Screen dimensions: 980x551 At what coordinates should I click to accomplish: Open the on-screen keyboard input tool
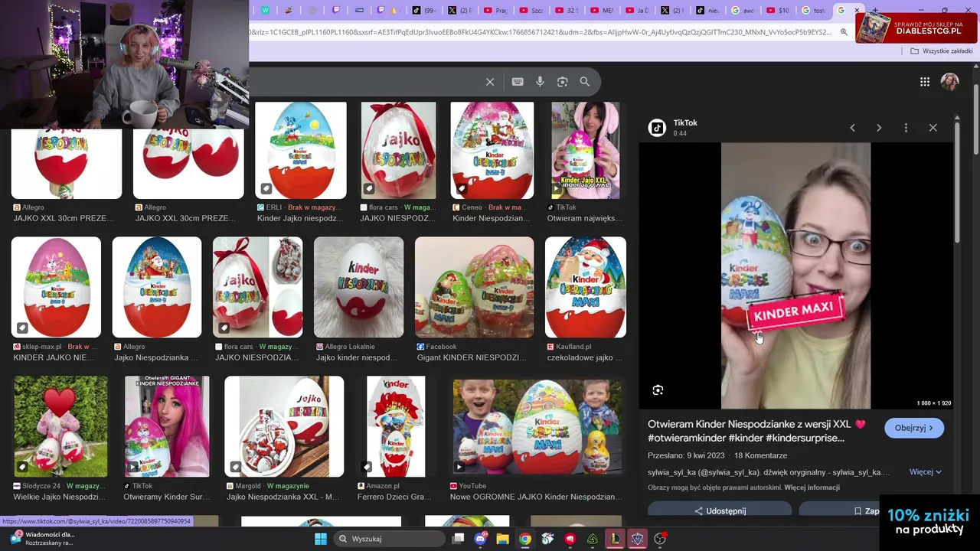point(518,82)
